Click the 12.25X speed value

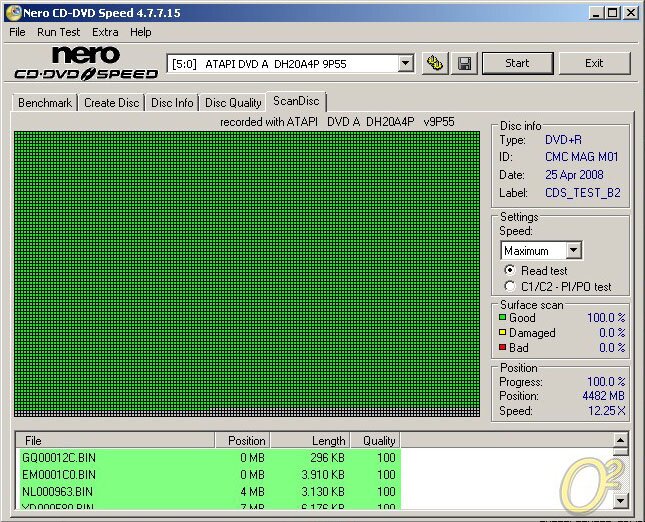[x=606, y=411]
